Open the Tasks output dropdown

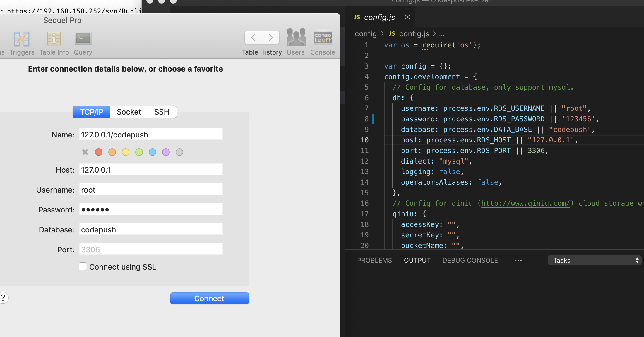[594, 260]
